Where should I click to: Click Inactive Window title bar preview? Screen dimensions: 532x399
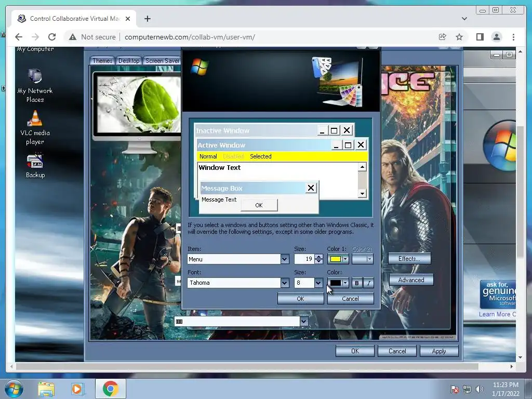click(x=256, y=130)
